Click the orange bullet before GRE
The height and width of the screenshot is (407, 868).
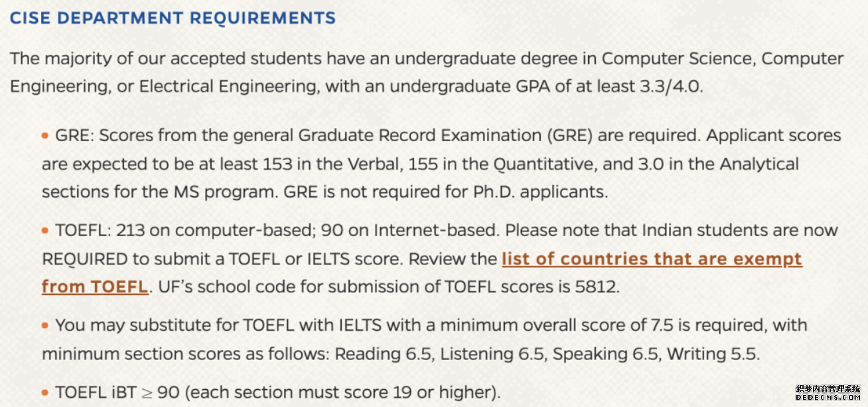click(45, 136)
